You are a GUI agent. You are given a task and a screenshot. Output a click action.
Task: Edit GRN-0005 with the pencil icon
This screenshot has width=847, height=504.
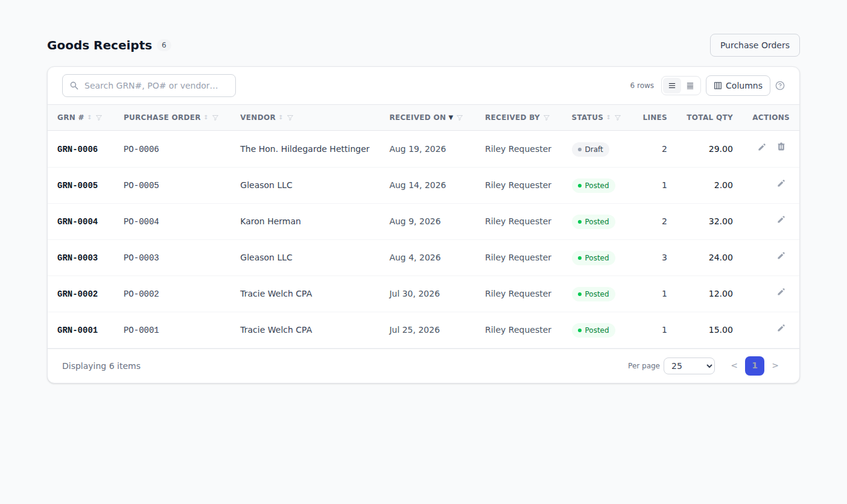point(781,183)
